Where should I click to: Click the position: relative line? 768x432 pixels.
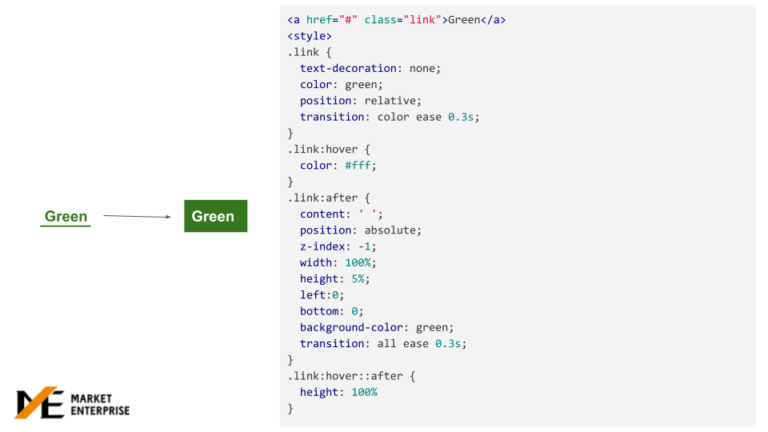pos(360,100)
